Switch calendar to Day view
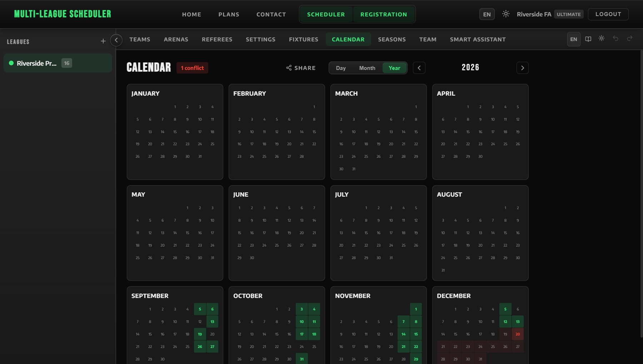643x364 pixels. click(x=341, y=68)
